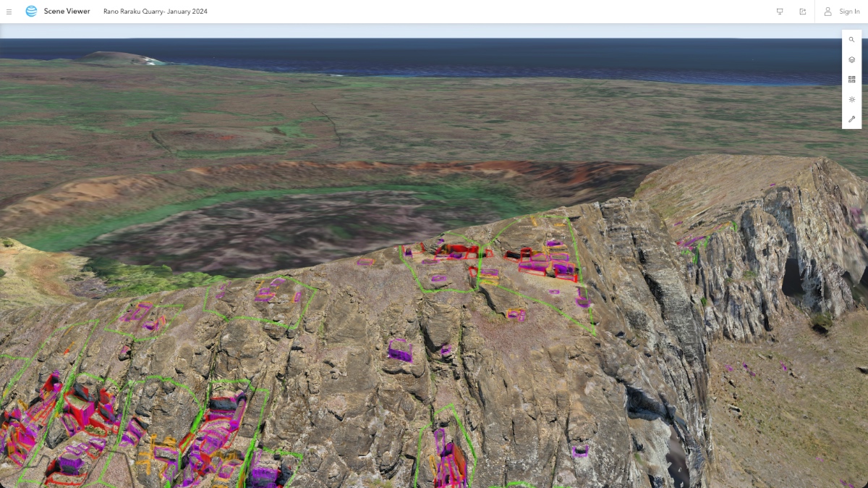Click the ArcGIS Scene Viewer globe logo
Screen dimensions: 868x488
pyautogui.click(x=30, y=11)
